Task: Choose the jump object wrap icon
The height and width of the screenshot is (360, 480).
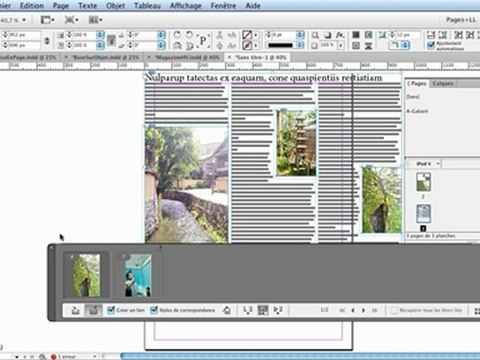Action: (368, 45)
